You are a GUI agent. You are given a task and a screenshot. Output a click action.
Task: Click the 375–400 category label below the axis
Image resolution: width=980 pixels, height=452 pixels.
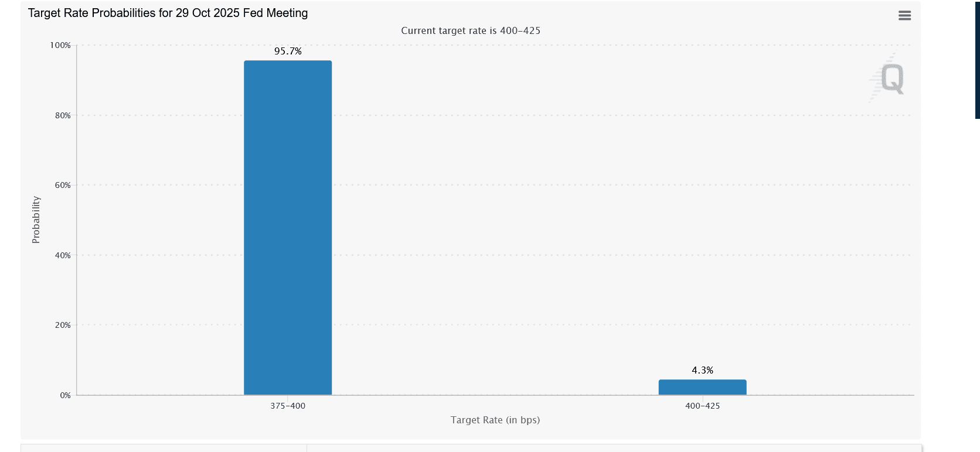(287, 406)
